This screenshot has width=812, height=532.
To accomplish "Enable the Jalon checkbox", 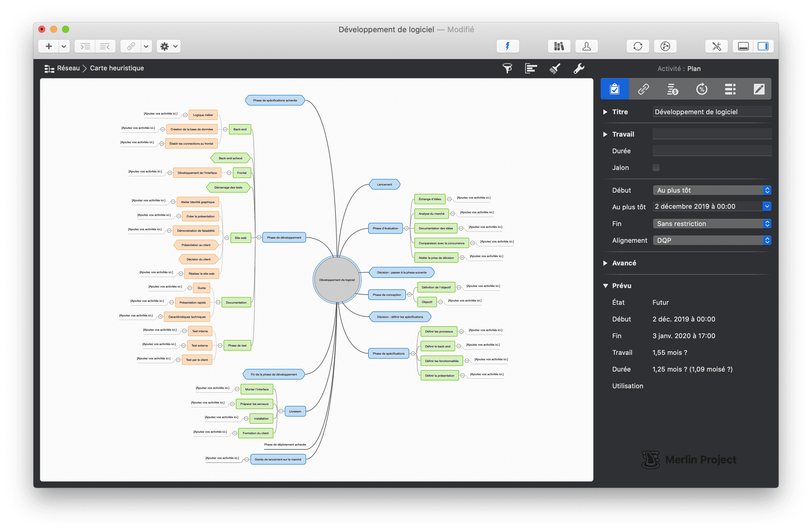I will [656, 168].
